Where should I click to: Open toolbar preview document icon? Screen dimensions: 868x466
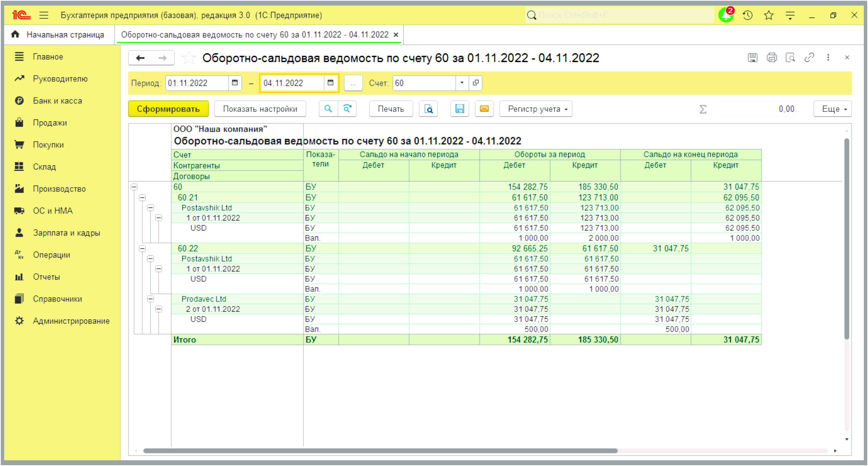(x=428, y=109)
